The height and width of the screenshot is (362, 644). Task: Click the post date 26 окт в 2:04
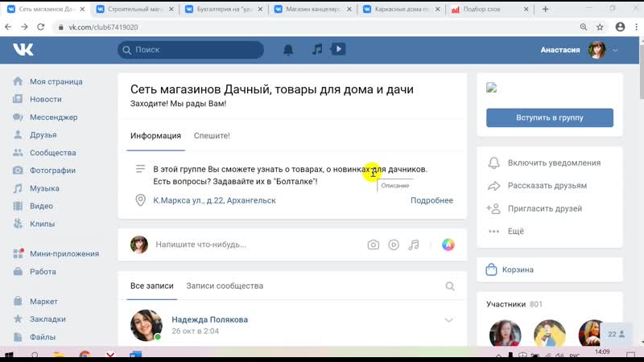pyautogui.click(x=195, y=331)
